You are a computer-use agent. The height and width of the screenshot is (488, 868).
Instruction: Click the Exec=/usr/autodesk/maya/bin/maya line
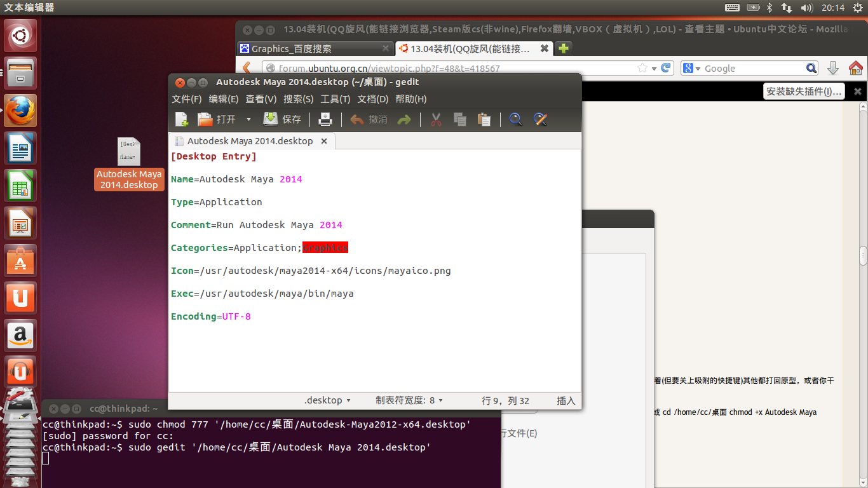(x=262, y=294)
